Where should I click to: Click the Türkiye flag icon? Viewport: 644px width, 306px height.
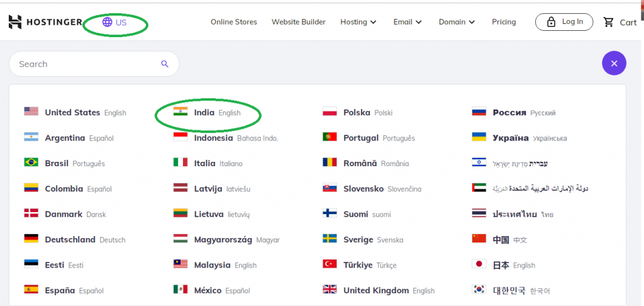[x=330, y=265]
